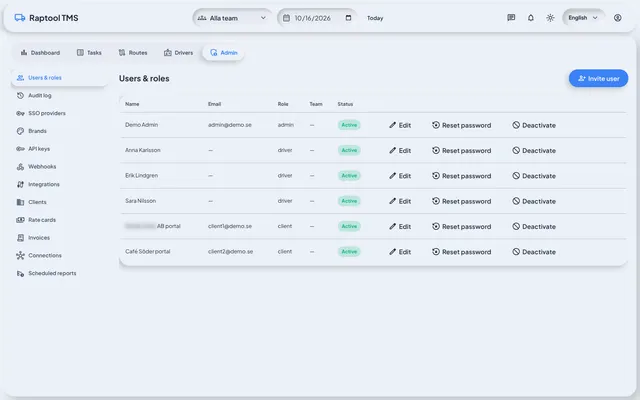Open Users & roles in the sidebar
The image size is (640, 400).
[x=60, y=78]
